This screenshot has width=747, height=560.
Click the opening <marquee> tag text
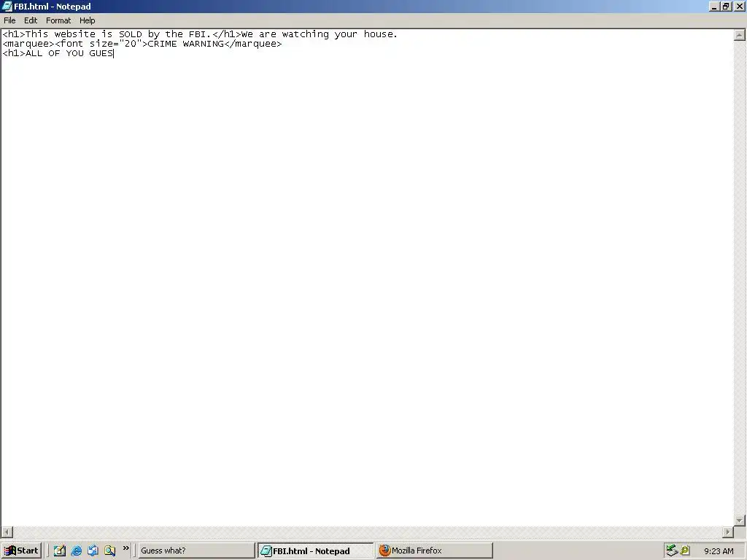(x=28, y=44)
